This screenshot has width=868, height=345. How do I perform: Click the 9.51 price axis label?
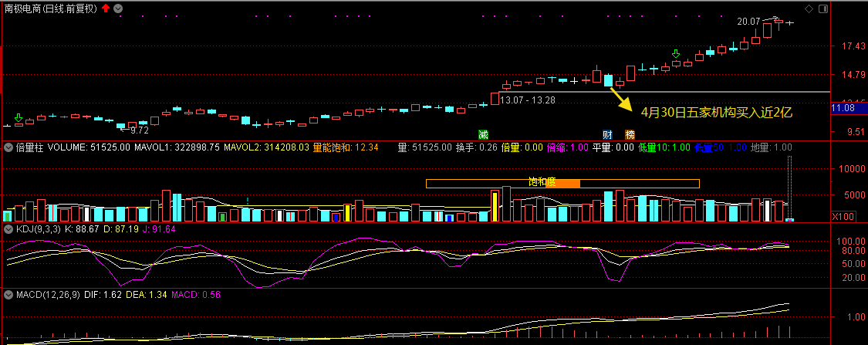point(856,132)
